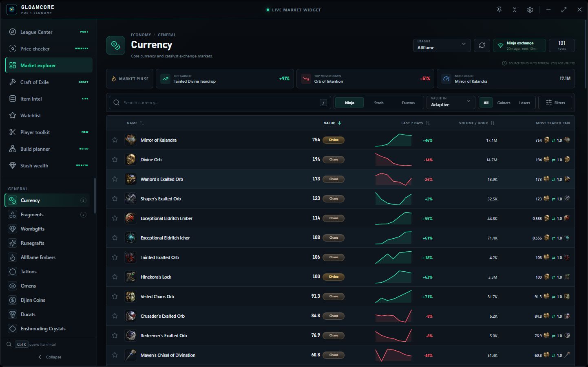Click the 101 rows counter
This screenshot has height=367, width=588.
click(561, 45)
